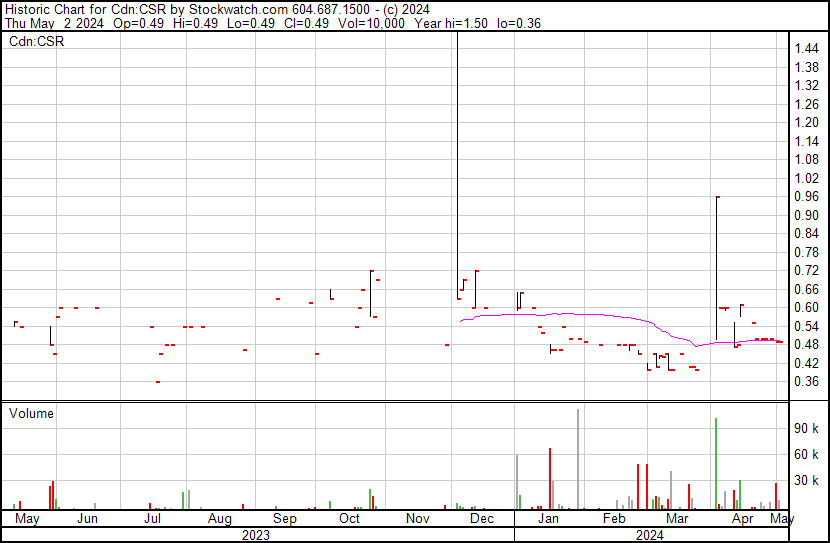830x543 pixels.
Task: Click the 1.44 price axis label
Action: [x=807, y=49]
